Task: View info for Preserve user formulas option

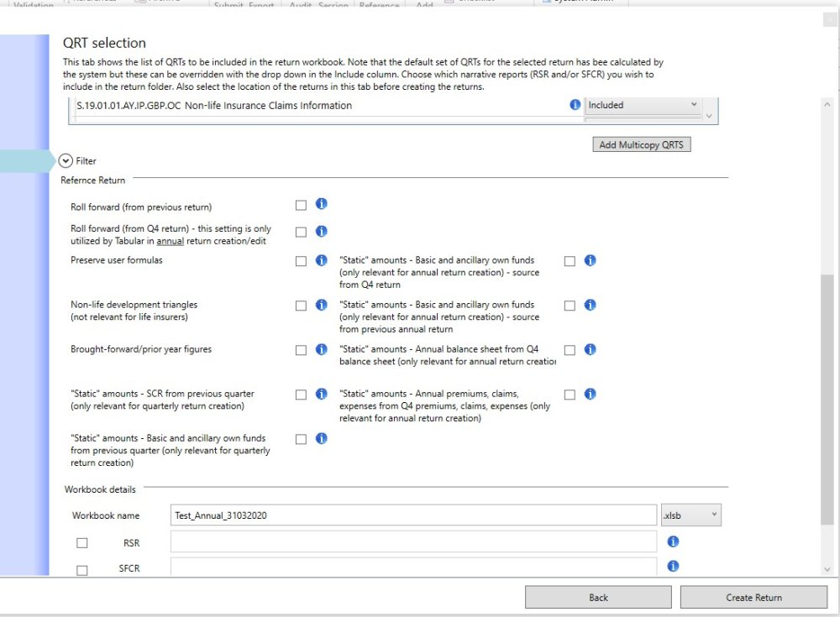Action: tap(320, 260)
